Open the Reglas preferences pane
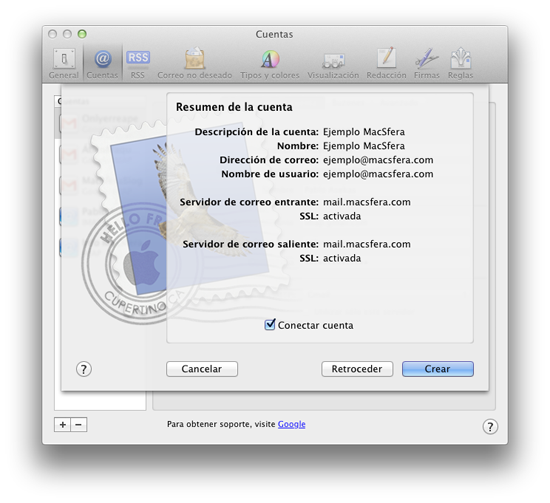This screenshot has height=503, width=550. 460,63
